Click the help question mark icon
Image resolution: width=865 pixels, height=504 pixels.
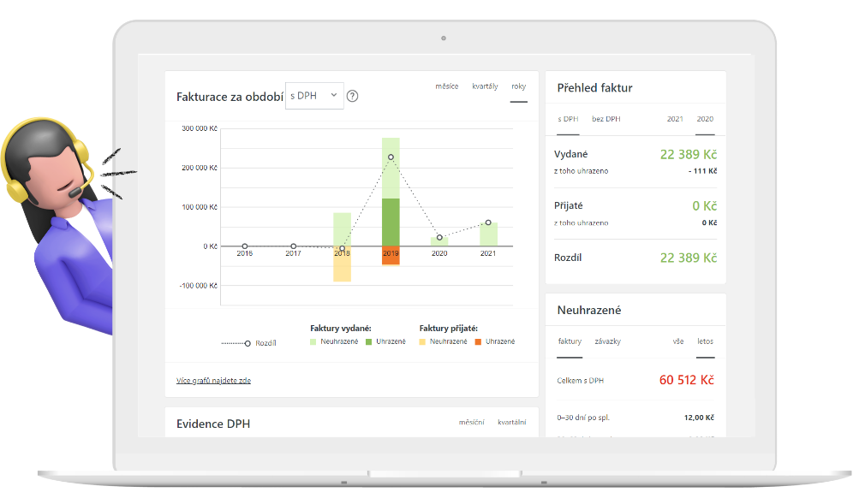pyautogui.click(x=352, y=96)
